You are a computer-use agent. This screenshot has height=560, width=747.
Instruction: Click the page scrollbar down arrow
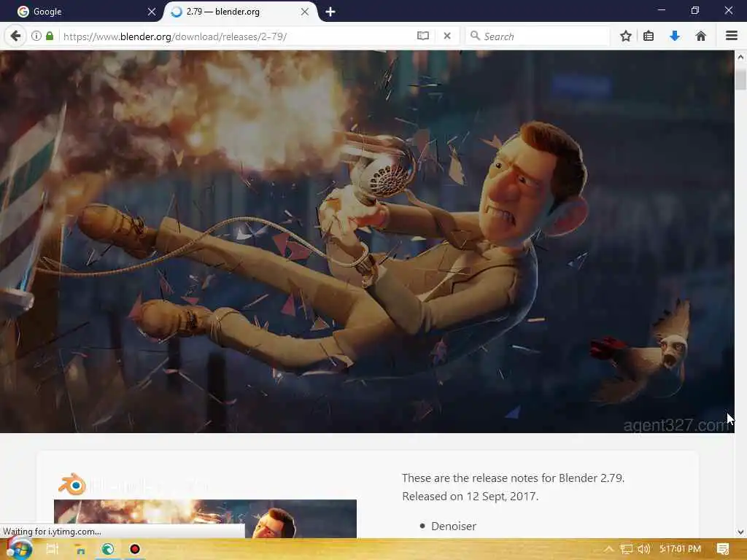740,532
